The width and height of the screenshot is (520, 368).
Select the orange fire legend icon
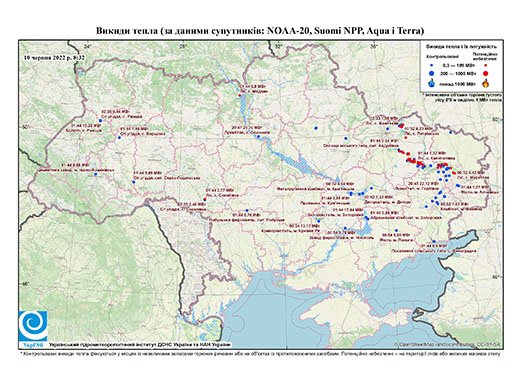pyautogui.click(x=486, y=83)
